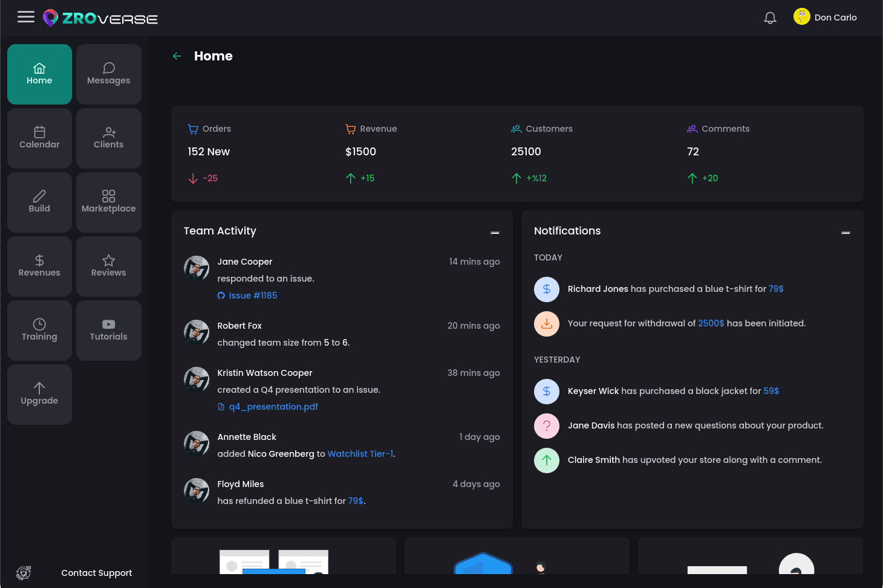Select Home in the sidebar

click(39, 74)
